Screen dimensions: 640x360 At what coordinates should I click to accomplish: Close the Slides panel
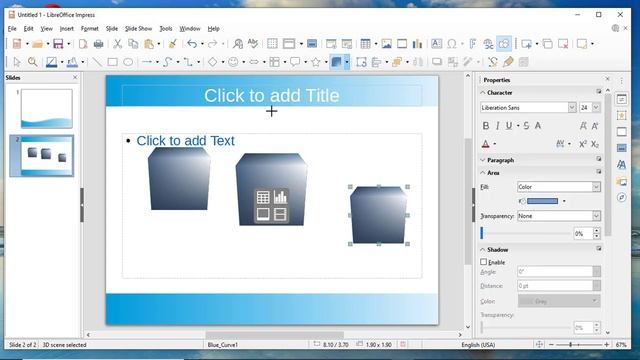point(75,77)
